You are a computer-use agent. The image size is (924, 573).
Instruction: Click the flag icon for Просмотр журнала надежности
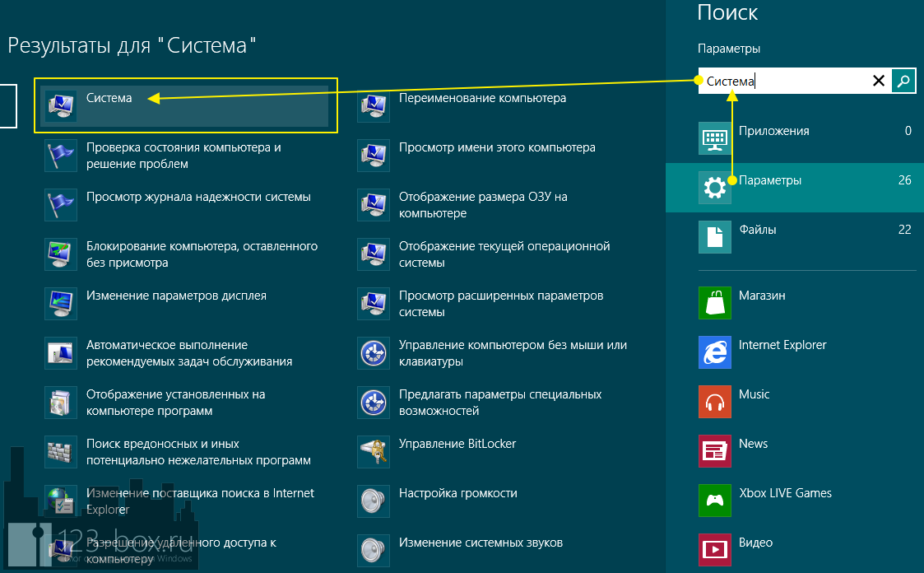(x=61, y=205)
